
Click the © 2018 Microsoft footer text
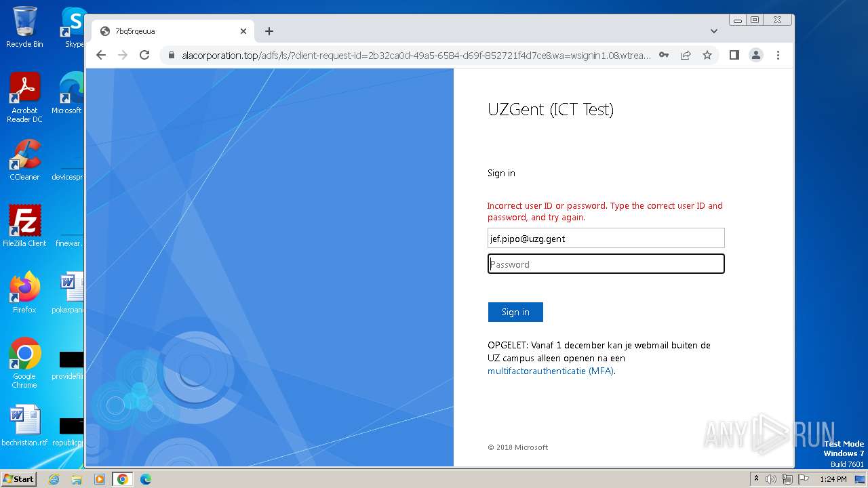tap(517, 447)
